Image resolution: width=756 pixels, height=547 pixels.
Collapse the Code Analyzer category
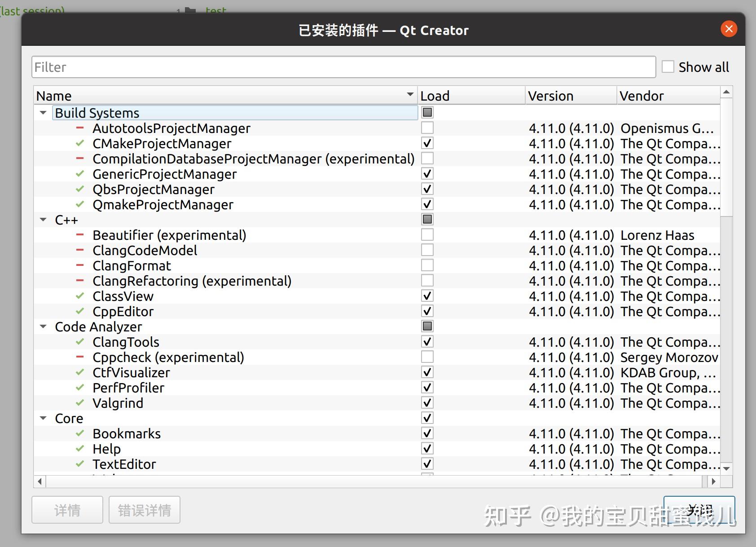click(43, 326)
